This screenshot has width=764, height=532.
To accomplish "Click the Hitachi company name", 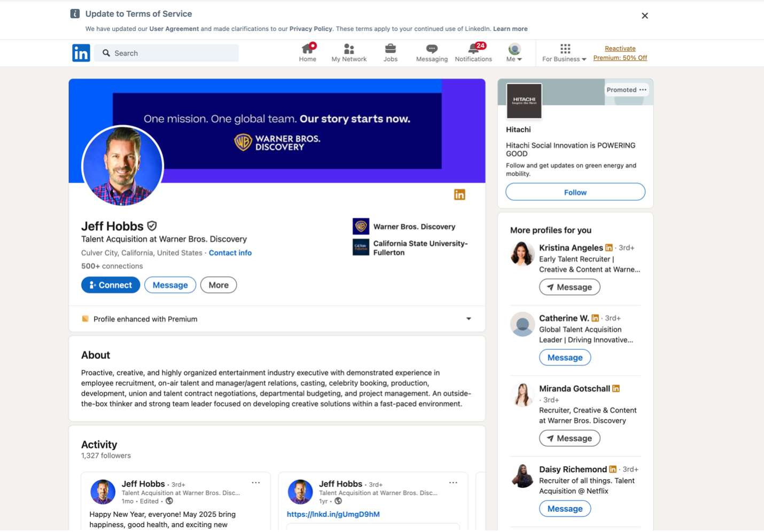I will click(x=518, y=129).
